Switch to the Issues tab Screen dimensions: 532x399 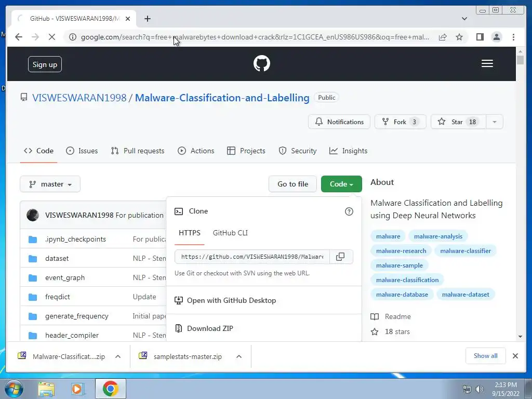pos(82,151)
